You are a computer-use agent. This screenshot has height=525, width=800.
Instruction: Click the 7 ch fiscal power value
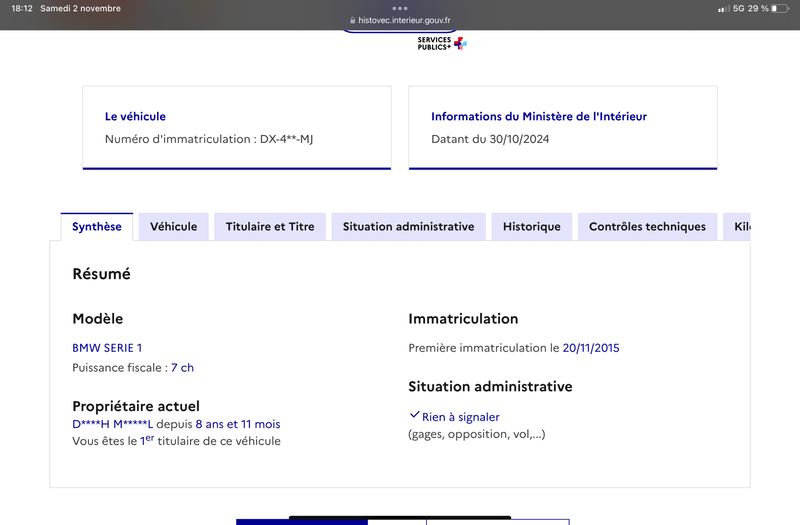[182, 368]
